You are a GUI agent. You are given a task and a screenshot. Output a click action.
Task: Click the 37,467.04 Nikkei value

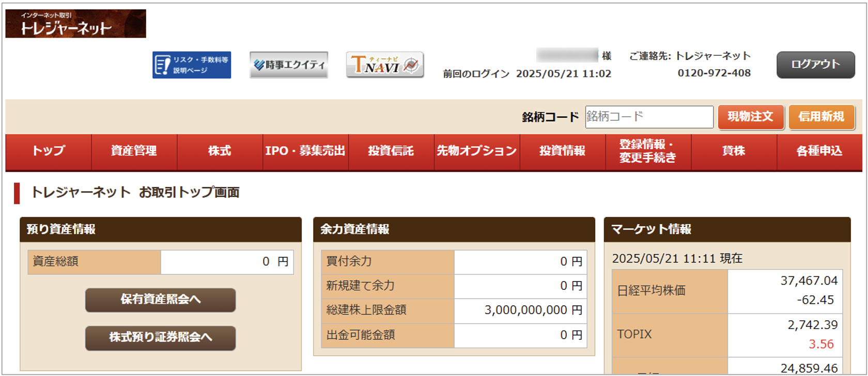click(809, 280)
